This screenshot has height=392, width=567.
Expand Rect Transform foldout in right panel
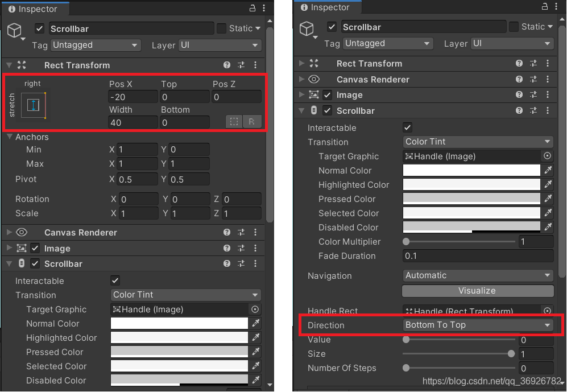pyautogui.click(x=301, y=63)
